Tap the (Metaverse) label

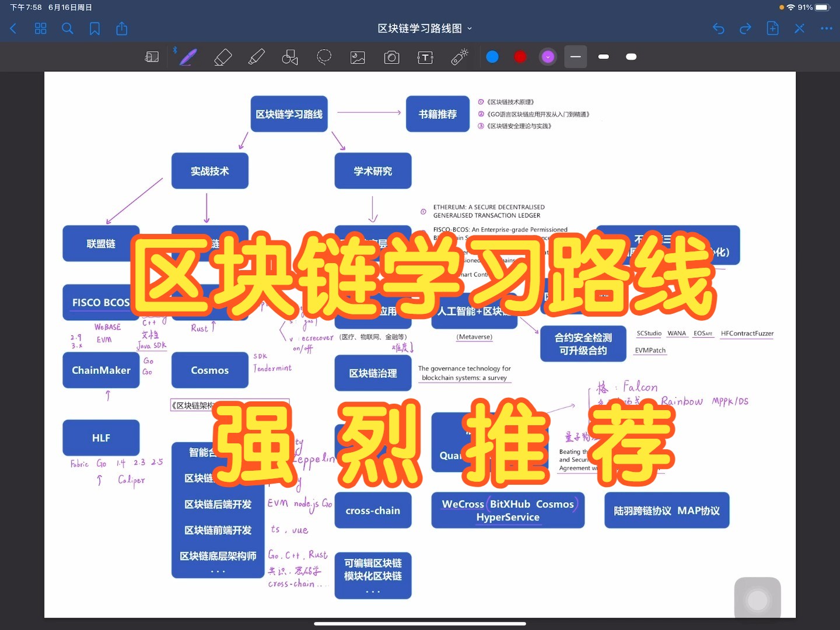pyautogui.click(x=474, y=337)
